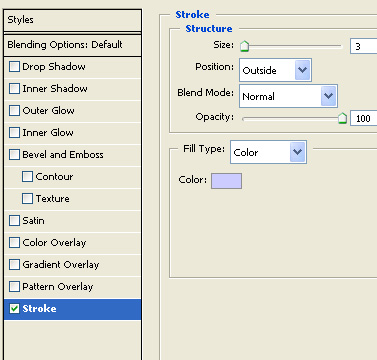Check the Contour option box
The height and width of the screenshot is (360, 377).
(27, 177)
